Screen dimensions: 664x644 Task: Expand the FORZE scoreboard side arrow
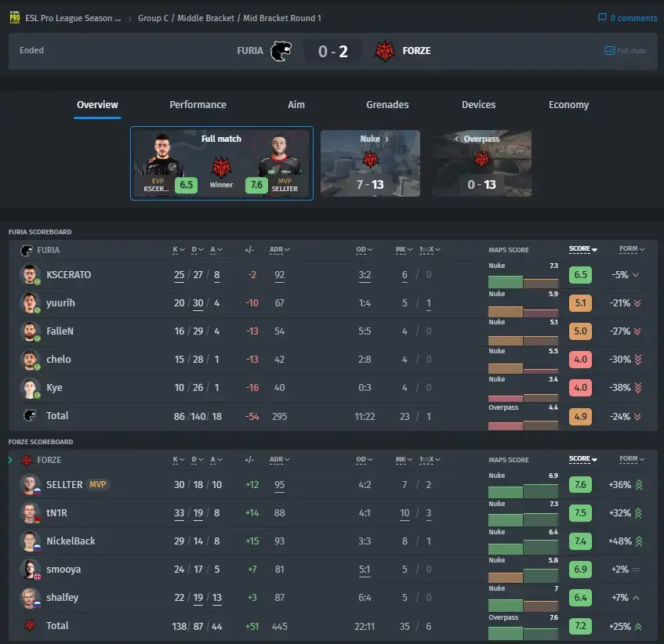[10, 460]
